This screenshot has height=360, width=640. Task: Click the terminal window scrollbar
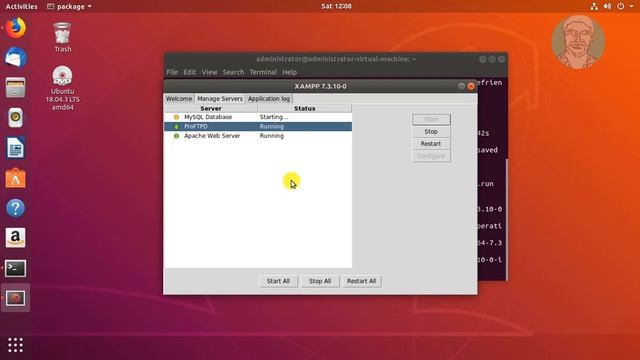tap(507, 219)
